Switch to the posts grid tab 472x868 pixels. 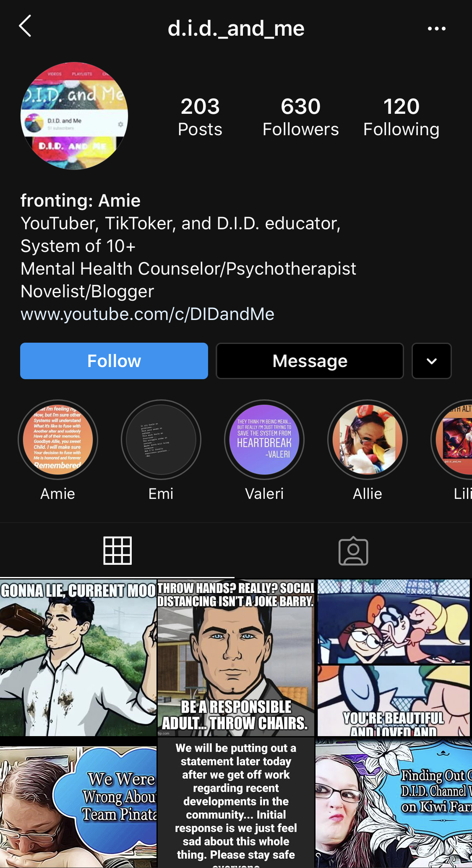[117, 551]
